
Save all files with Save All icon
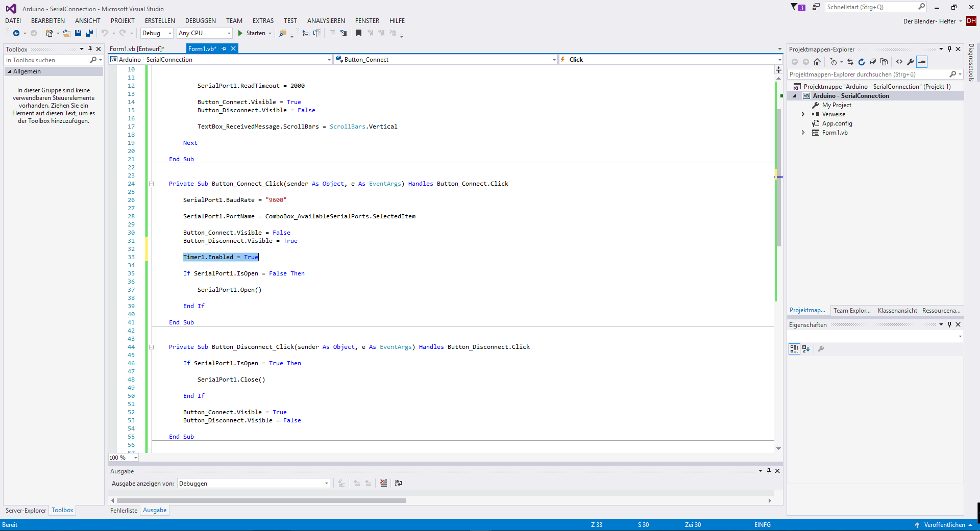coord(89,33)
